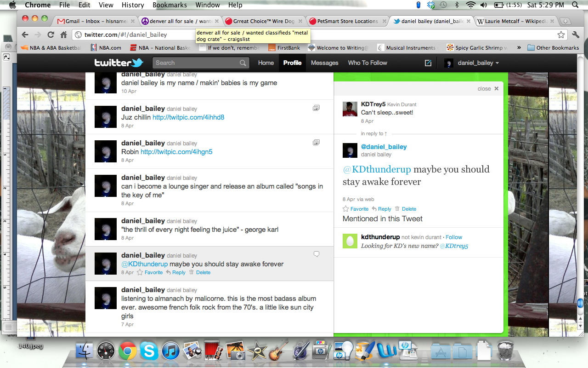Open the daniel_bailey account dropdown
The width and height of the screenshot is (588, 368).
[x=472, y=63]
